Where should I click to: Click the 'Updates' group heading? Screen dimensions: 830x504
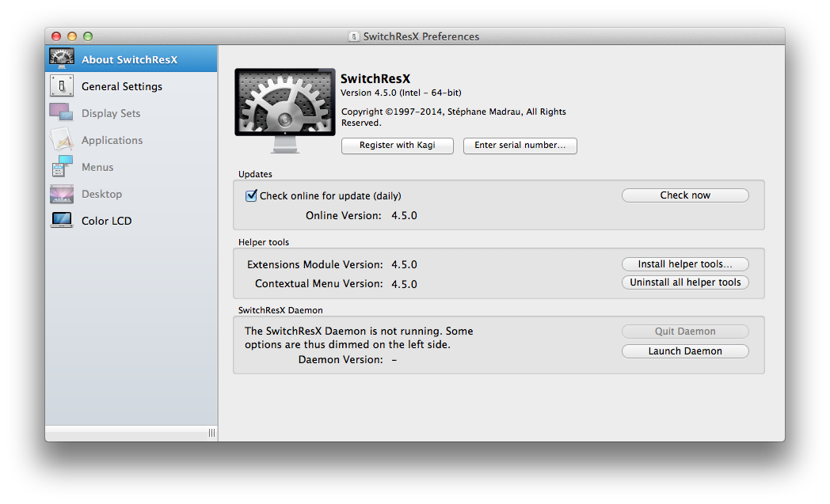point(255,174)
